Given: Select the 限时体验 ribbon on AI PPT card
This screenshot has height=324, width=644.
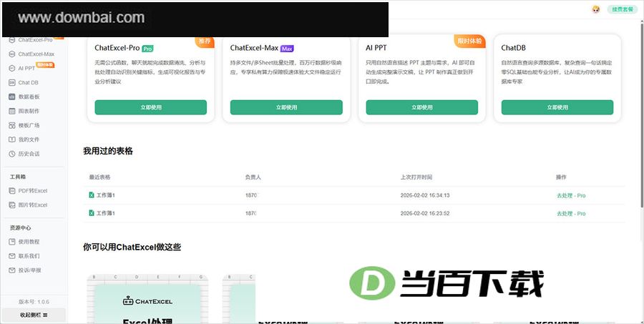Looking at the screenshot, I should click(470, 41).
